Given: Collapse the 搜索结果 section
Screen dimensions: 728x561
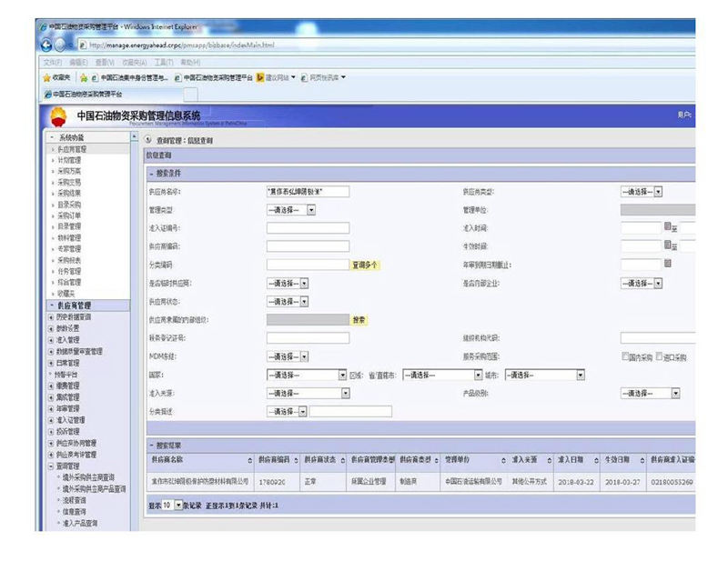Looking at the screenshot, I should click(x=151, y=446).
